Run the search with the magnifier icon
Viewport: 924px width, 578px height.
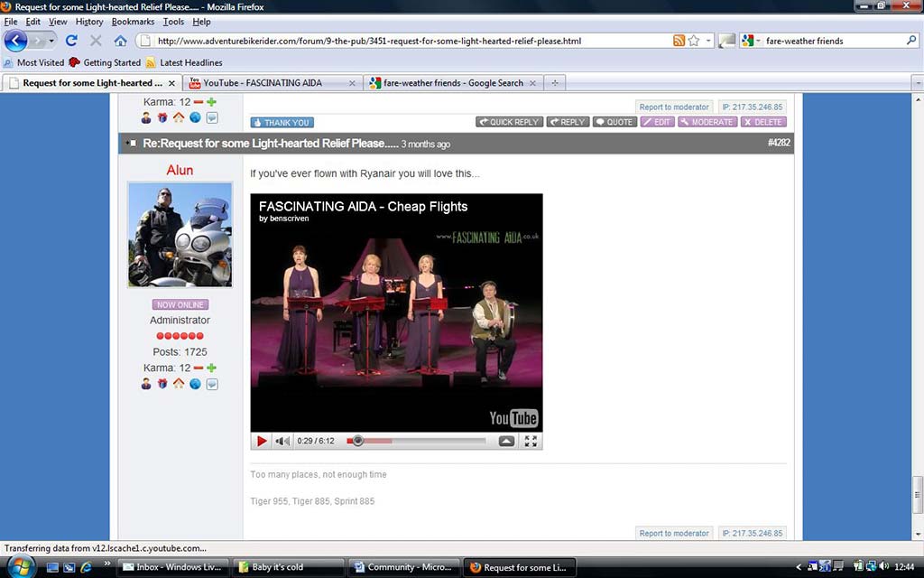coord(911,41)
